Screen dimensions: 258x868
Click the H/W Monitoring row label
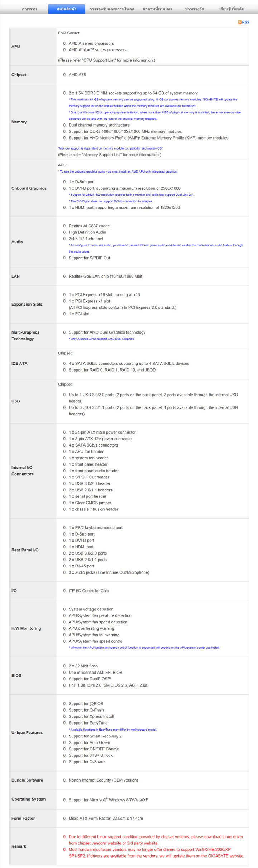click(x=26, y=628)
